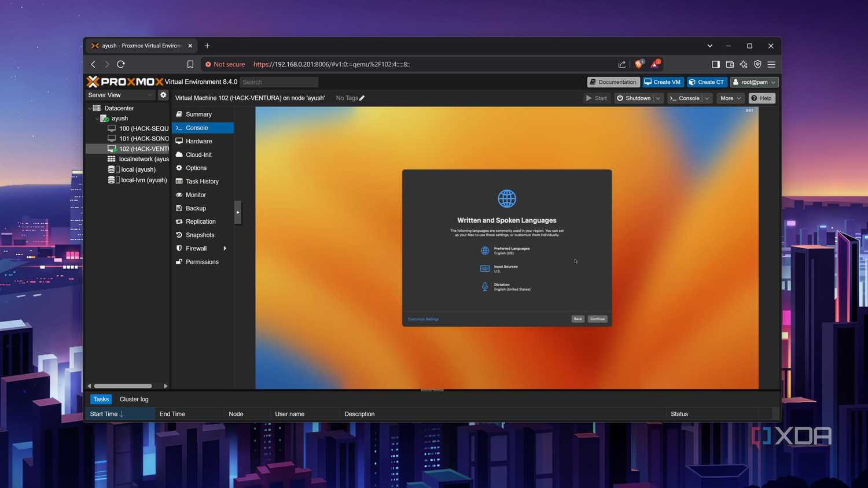Open the Brave shields lion icon
Screen dimensions: 868x488
pyautogui.click(x=639, y=64)
